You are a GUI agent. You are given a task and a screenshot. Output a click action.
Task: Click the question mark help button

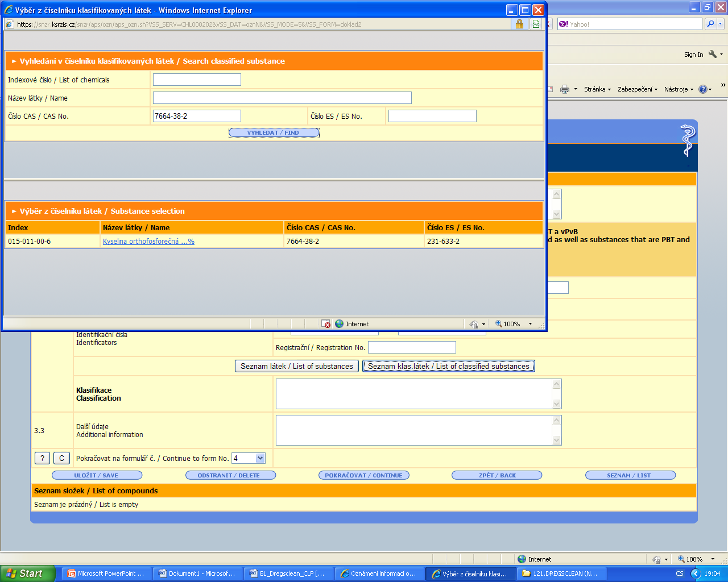[42, 458]
